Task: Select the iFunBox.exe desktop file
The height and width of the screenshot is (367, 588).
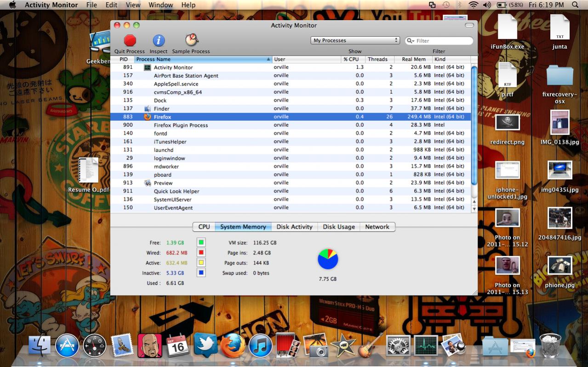Action: [508, 32]
